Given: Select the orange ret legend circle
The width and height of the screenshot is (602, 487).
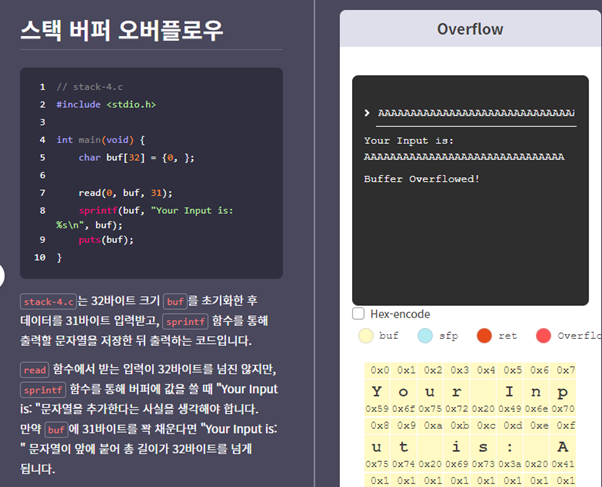Looking at the screenshot, I should tap(484, 336).
